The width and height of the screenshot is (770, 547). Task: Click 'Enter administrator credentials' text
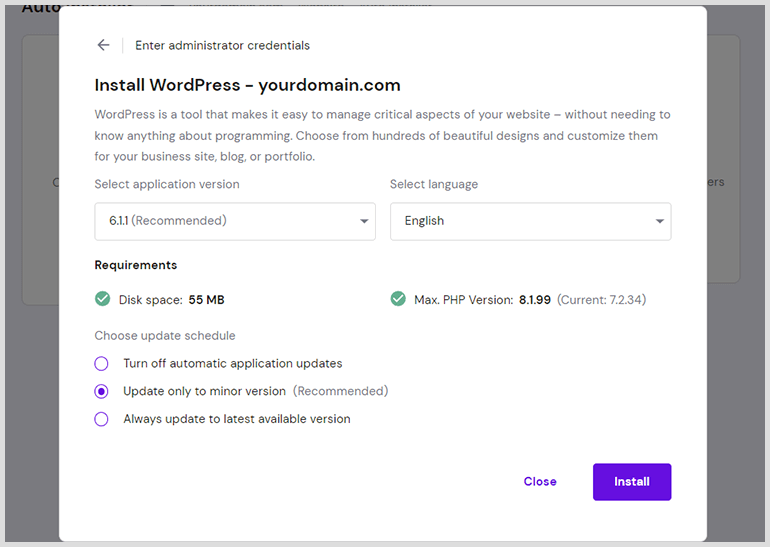point(222,46)
